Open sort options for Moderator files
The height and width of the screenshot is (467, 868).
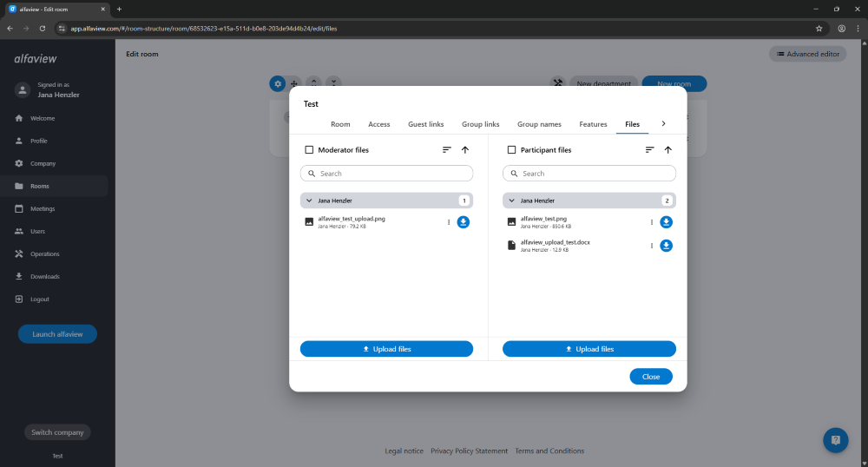pos(447,150)
